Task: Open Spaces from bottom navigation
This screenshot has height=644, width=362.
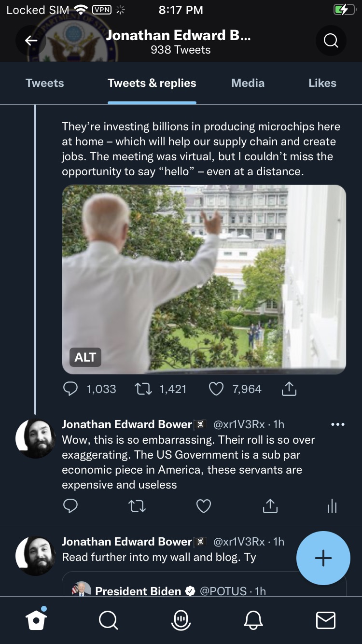Action: point(181,620)
